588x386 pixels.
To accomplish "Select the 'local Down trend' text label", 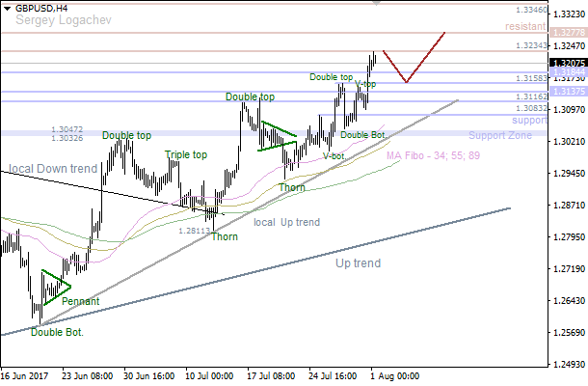I will (x=53, y=169).
